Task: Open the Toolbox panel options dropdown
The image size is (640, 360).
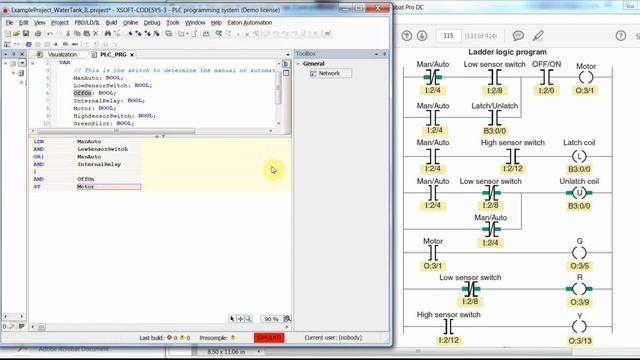Action: [x=376, y=54]
